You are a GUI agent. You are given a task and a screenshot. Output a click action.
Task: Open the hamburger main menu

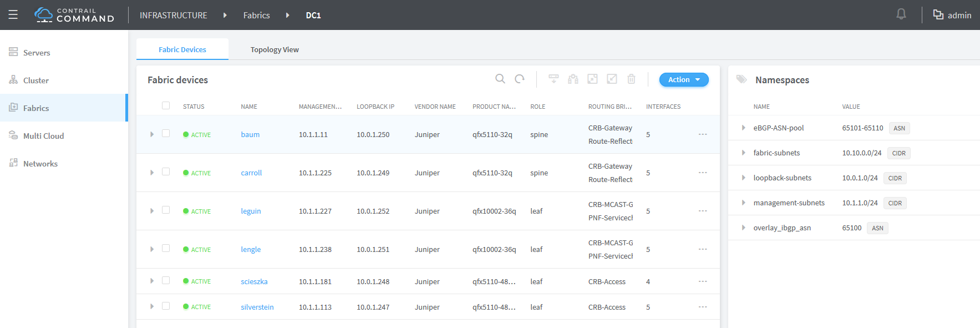13,15
